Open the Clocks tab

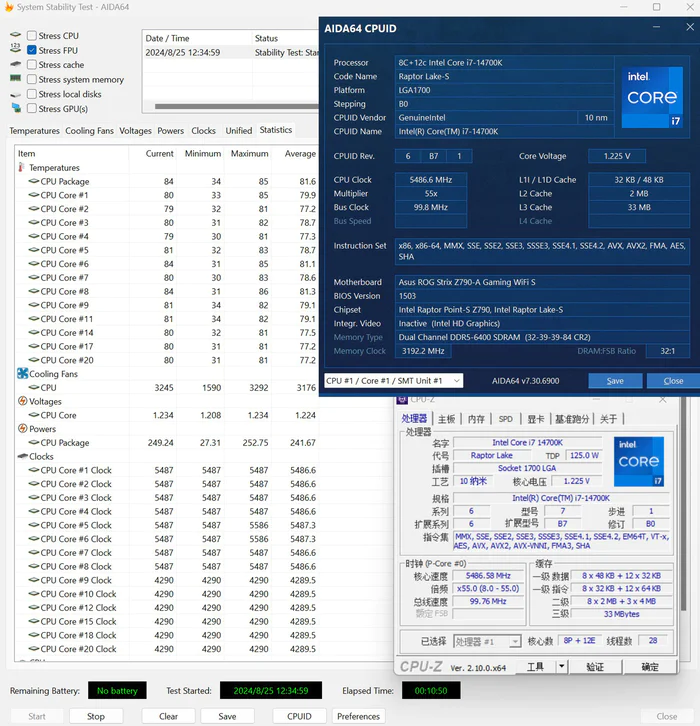(x=204, y=131)
